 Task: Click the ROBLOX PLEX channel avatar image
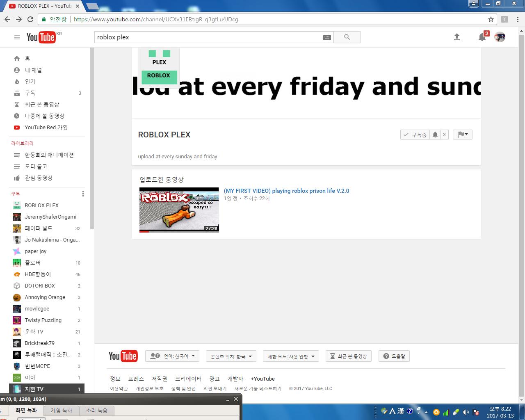point(159,67)
